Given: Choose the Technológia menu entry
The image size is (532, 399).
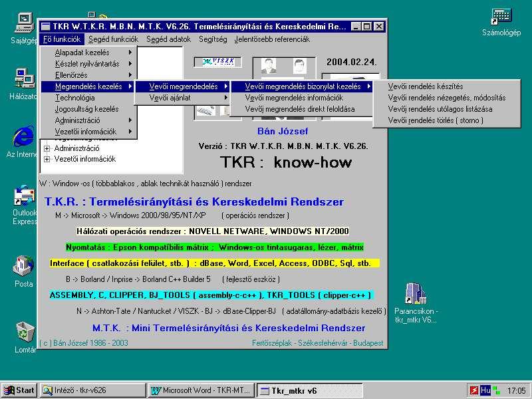Looking at the screenshot, I should [88, 98].
